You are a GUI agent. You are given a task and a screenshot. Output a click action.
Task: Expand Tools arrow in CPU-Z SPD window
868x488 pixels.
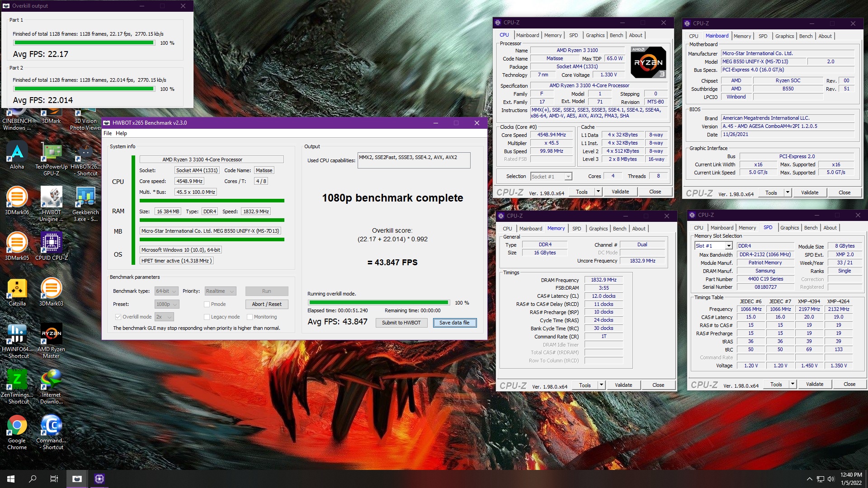click(x=793, y=384)
